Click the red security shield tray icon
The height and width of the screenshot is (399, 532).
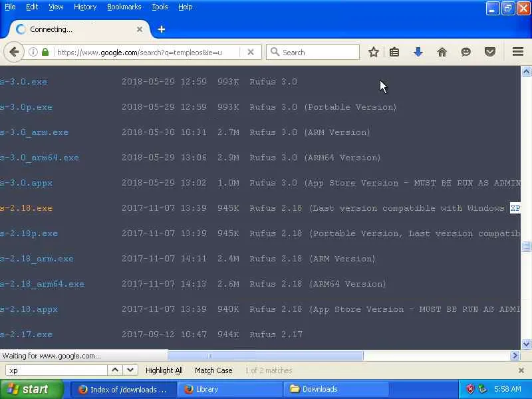pos(470,389)
